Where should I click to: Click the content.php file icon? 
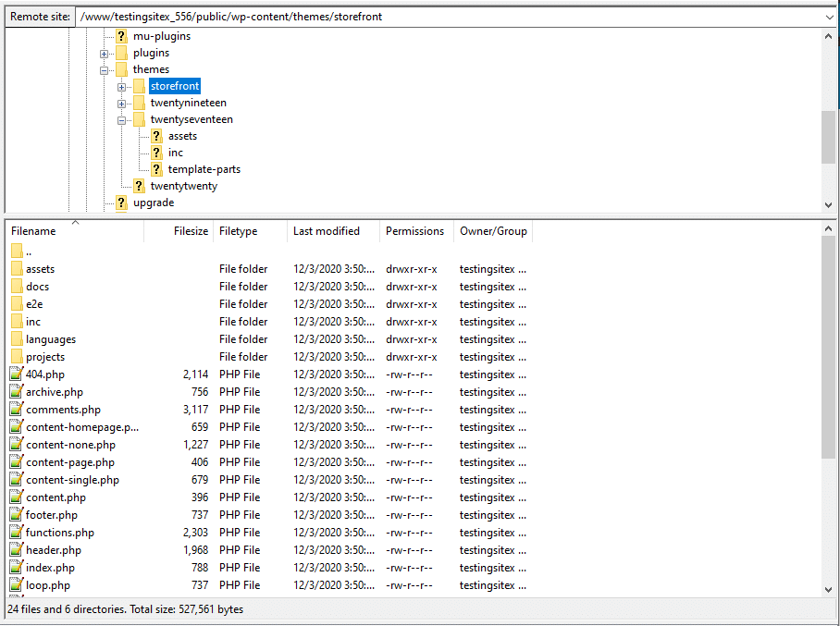point(17,497)
